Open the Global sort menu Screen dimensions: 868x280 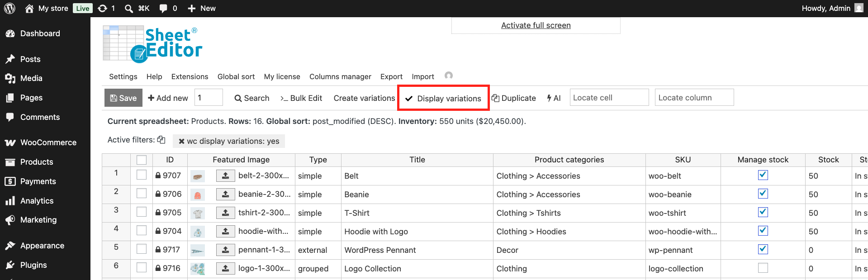[x=236, y=76]
